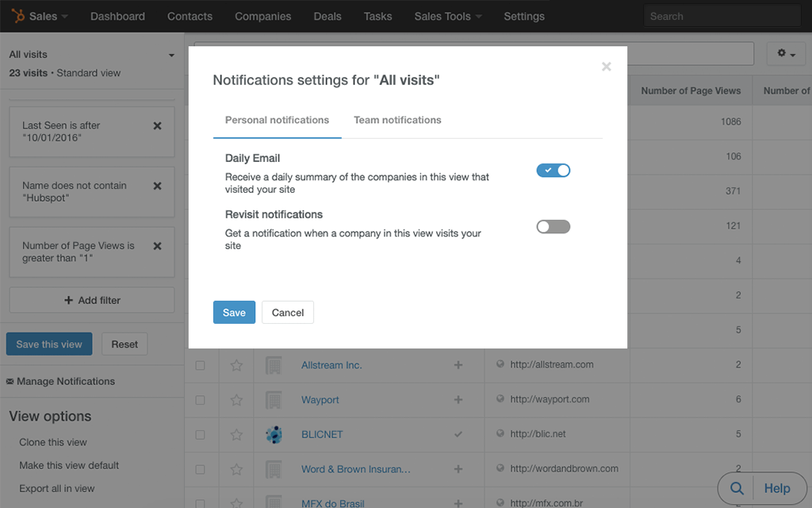812x508 pixels.
Task: Open the Sales product dropdown
Action: 48,16
